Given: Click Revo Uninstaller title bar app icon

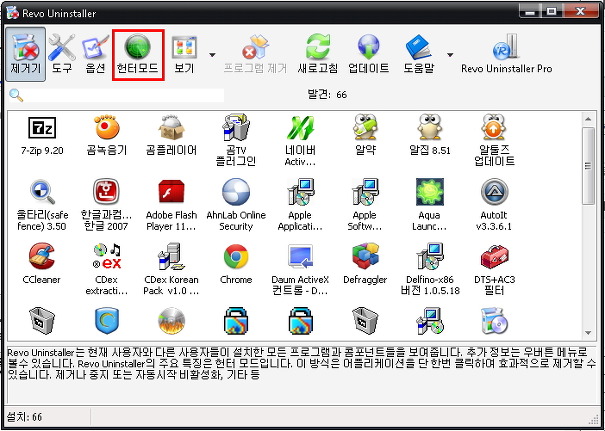Looking at the screenshot, I should (12, 13).
